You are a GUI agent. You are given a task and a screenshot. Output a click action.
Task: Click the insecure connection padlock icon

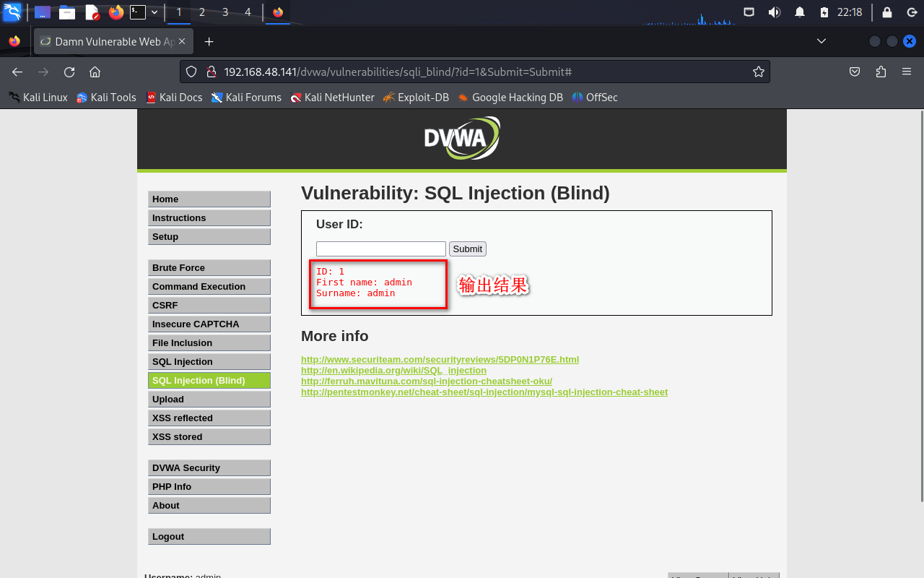[212, 72]
